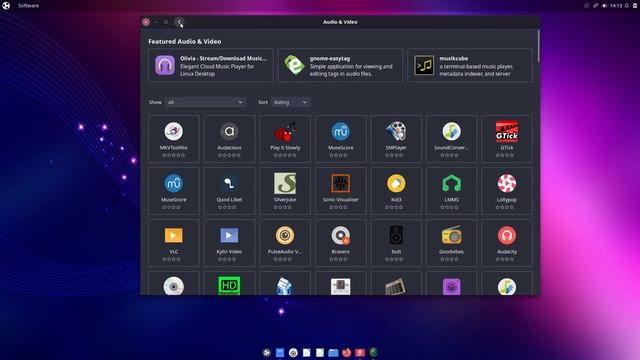
Task: Open the purple camera icon app tile
Action: coord(451,283)
